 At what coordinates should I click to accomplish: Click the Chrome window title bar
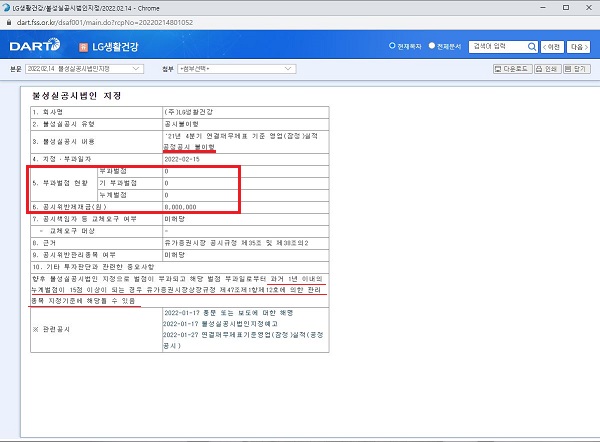[300, 6]
